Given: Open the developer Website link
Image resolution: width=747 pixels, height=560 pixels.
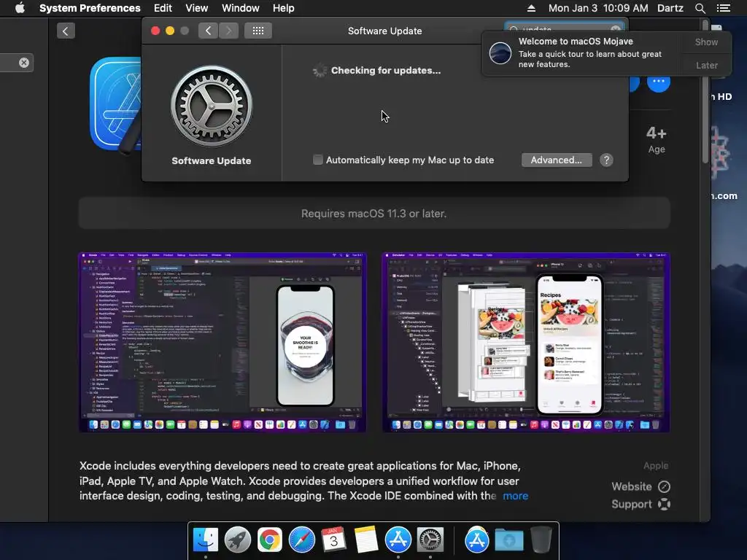Looking at the screenshot, I should coord(640,486).
